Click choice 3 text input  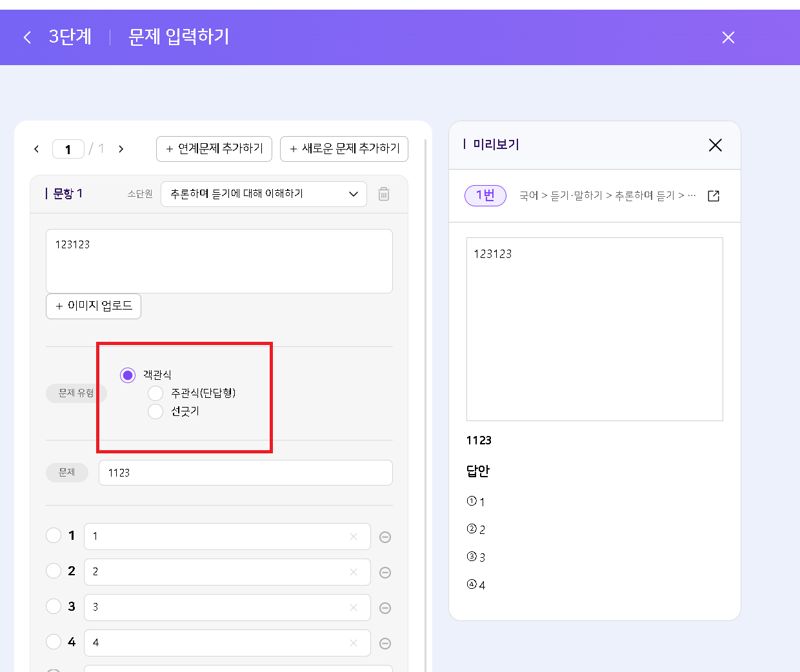pos(227,608)
